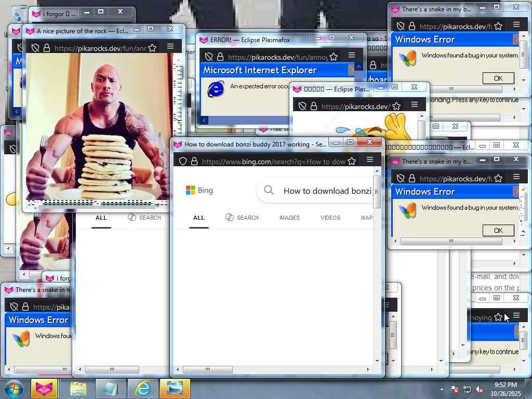The height and width of the screenshot is (399, 532).
Task: Click the Bing logo in the search window
Action: (x=199, y=190)
